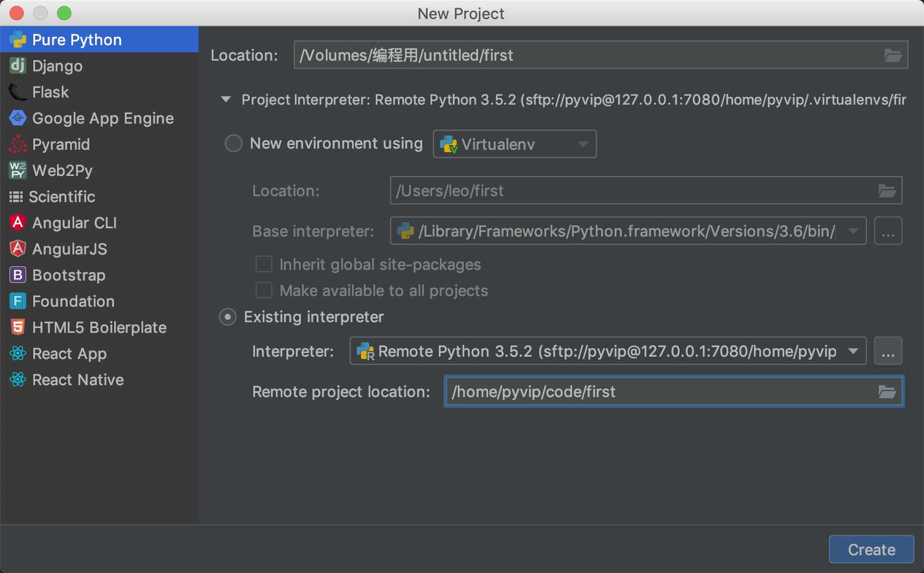
Task: Select Scientific project type
Action: 99,197
